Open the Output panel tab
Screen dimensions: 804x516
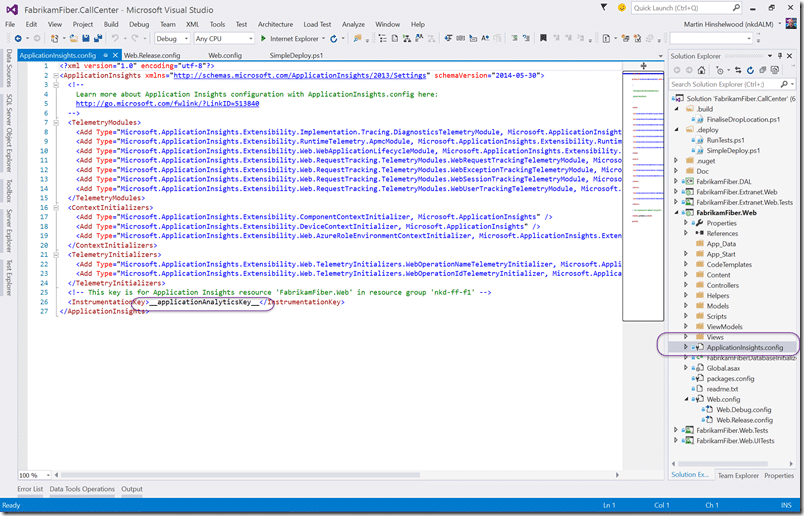point(132,489)
